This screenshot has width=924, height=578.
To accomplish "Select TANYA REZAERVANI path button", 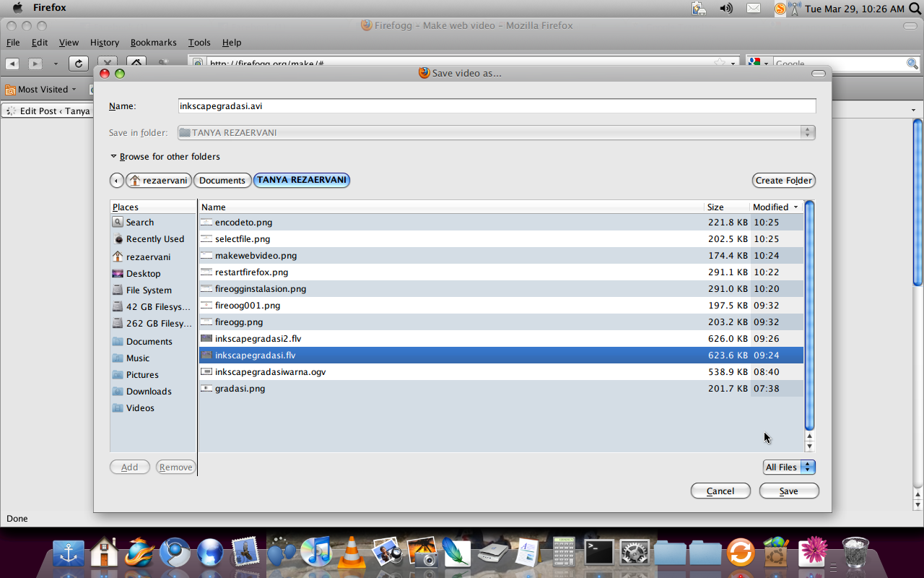I will tap(302, 180).
